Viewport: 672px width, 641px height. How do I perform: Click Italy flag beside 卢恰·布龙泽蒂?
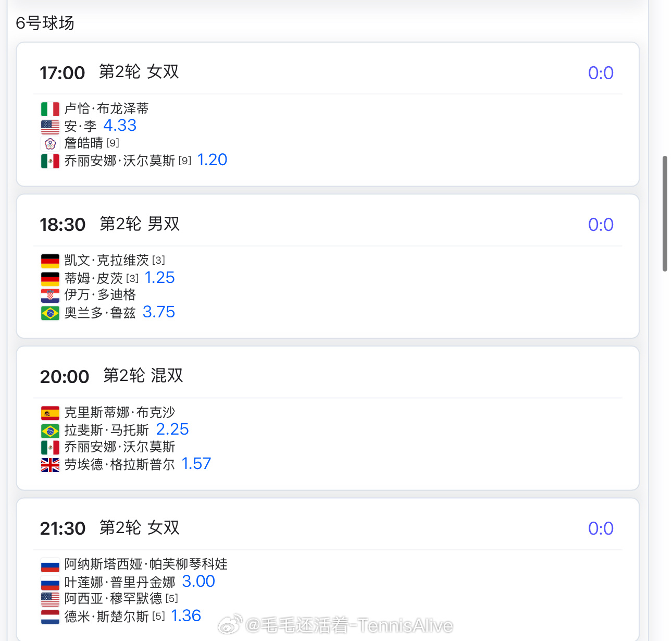point(50,109)
